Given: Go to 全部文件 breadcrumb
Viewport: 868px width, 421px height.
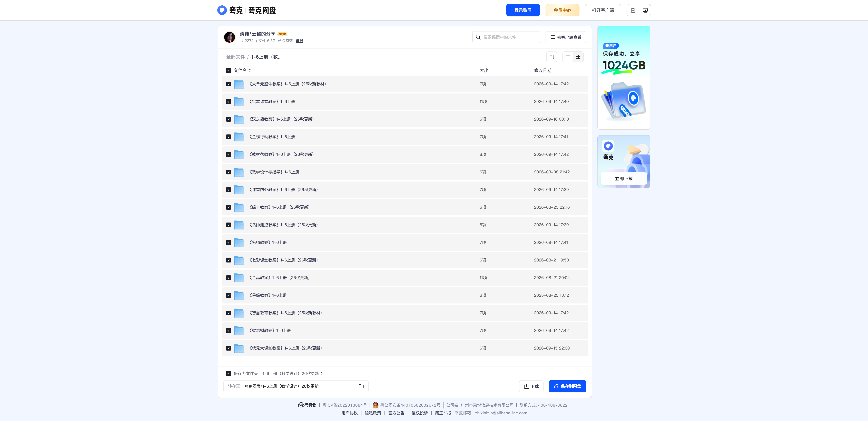Looking at the screenshot, I should pyautogui.click(x=235, y=57).
